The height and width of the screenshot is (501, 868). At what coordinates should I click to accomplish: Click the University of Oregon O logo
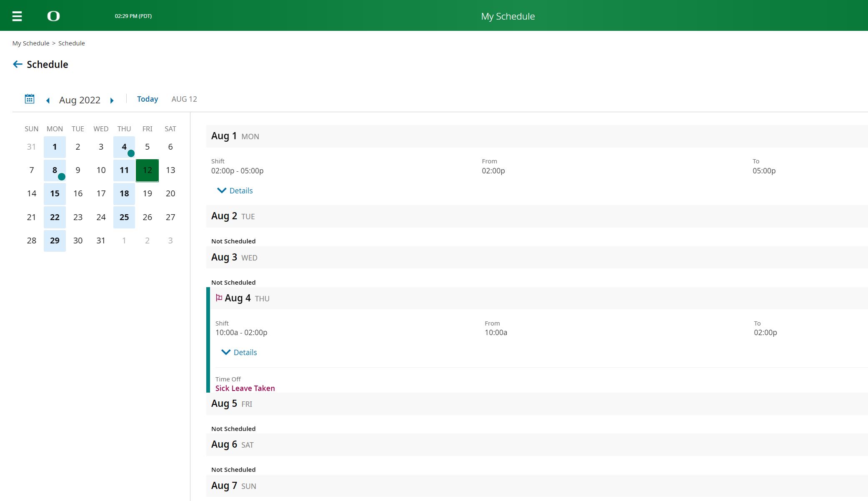click(x=53, y=16)
